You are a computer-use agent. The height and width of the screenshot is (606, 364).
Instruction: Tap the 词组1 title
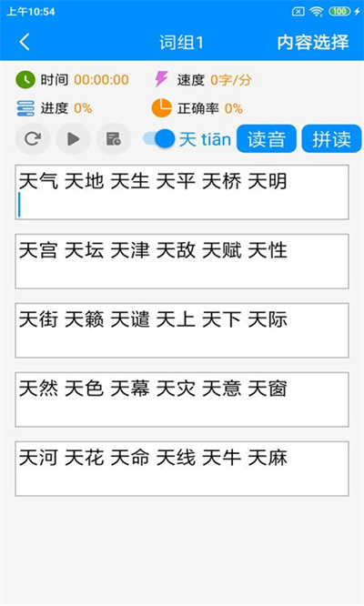[x=181, y=42]
